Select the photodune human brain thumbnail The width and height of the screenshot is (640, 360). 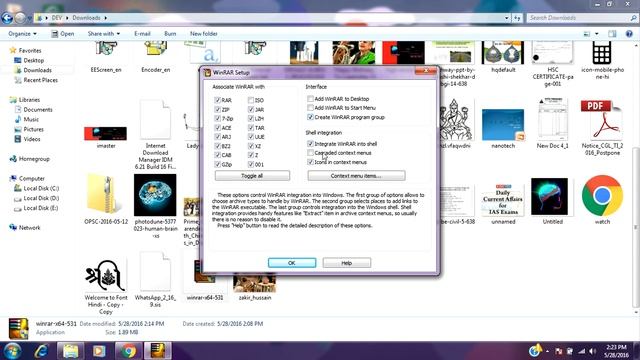[155, 195]
